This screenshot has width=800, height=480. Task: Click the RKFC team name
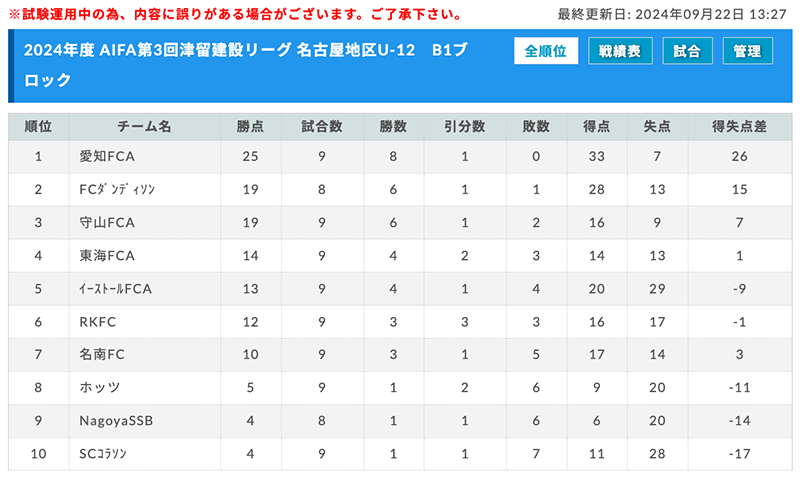click(98, 322)
